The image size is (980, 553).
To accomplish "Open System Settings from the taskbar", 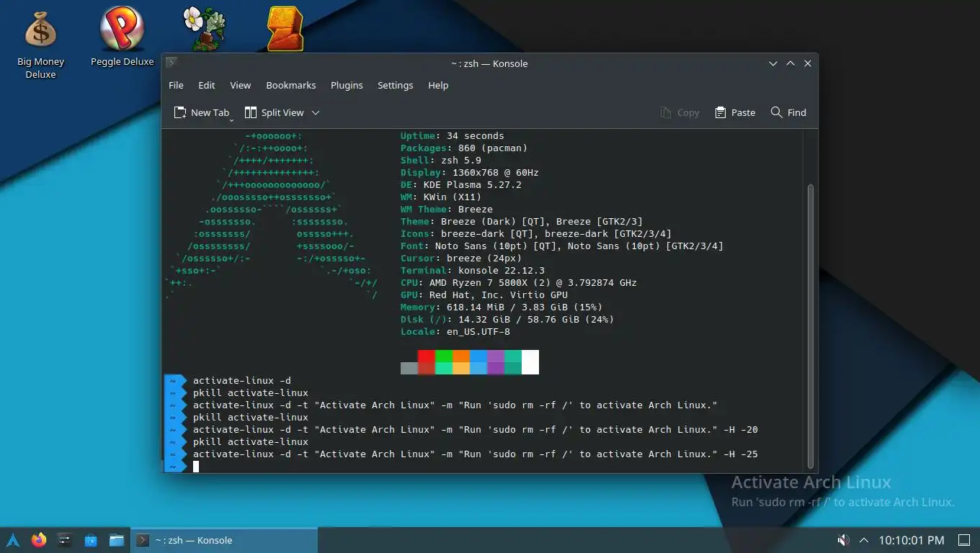I will click(65, 540).
